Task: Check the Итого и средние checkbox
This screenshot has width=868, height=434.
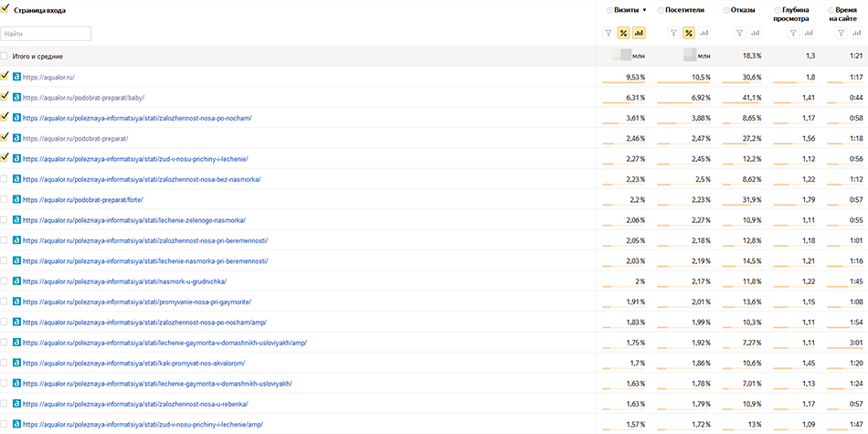Action: [5, 56]
